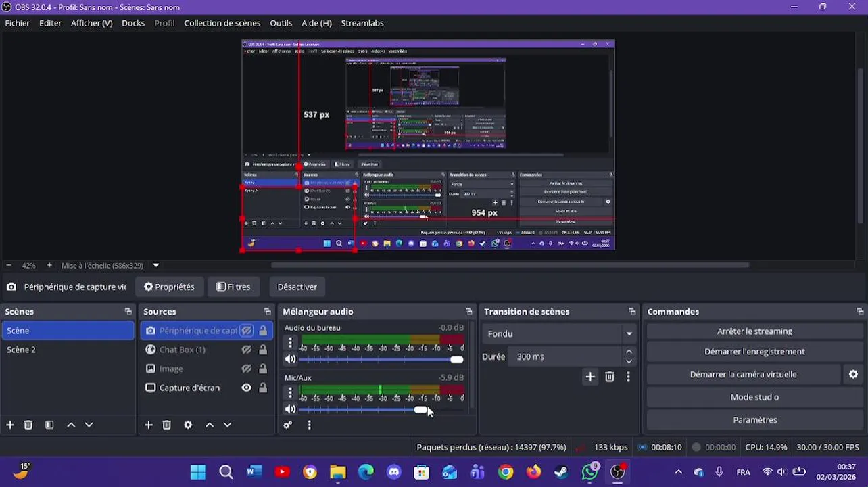Unlock the Périphérique de capture source
The image size is (868, 487).
click(x=263, y=331)
